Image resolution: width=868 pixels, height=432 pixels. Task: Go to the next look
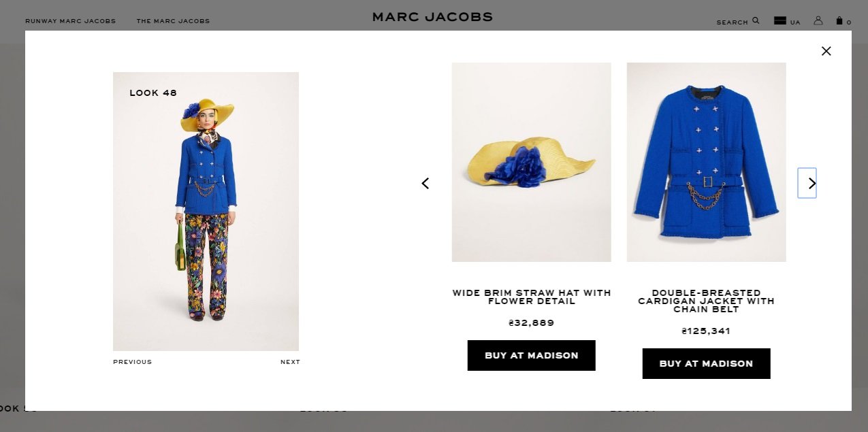pyautogui.click(x=290, y=362)
